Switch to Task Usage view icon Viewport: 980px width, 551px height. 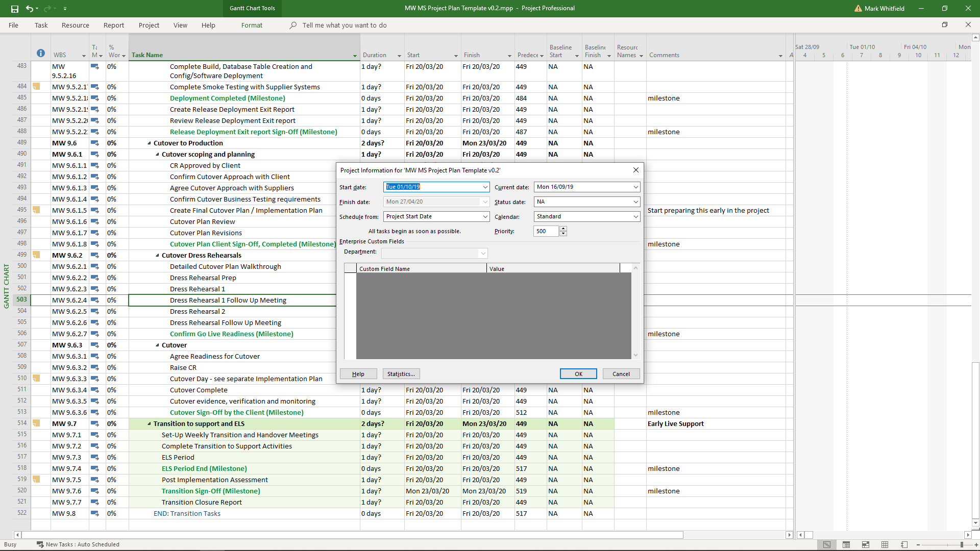pos(846,544)
